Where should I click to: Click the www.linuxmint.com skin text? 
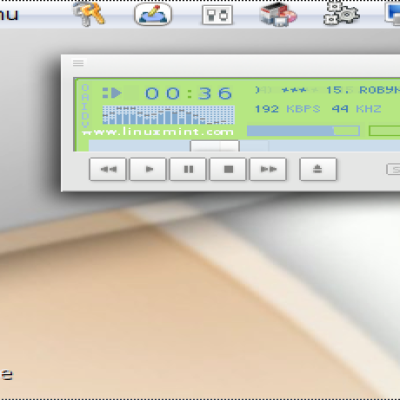click(x=158, y=132)
